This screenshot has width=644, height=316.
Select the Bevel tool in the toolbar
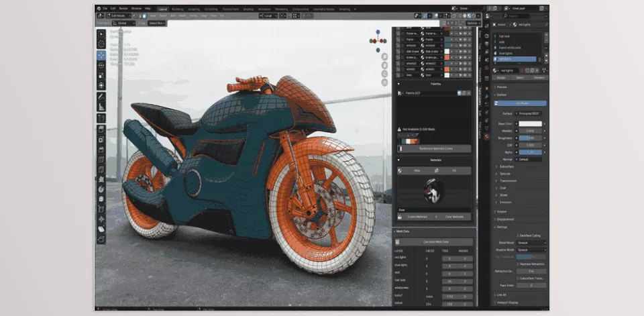pos(101,150)
